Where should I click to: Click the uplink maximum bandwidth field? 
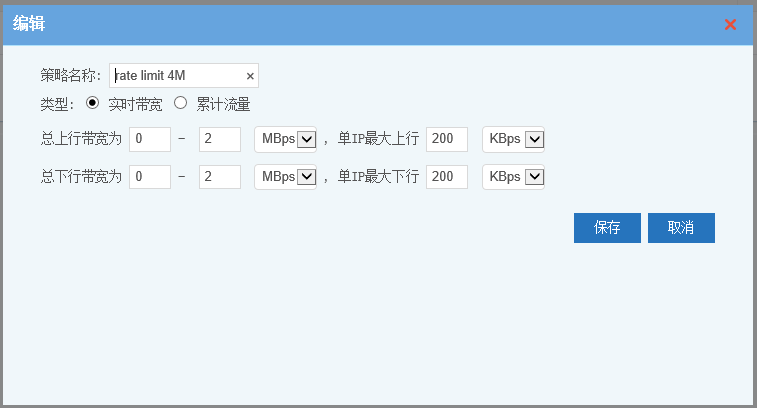point(220,139)
